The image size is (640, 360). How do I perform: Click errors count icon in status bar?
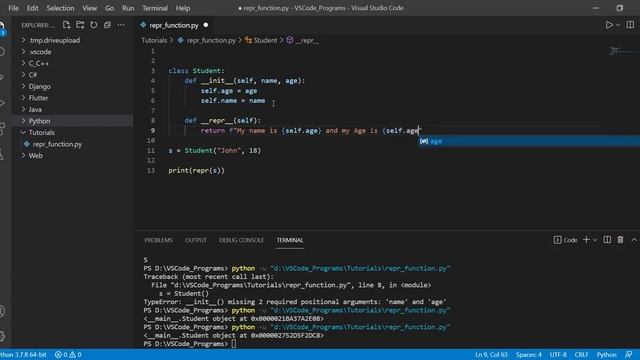pos(61,355)
